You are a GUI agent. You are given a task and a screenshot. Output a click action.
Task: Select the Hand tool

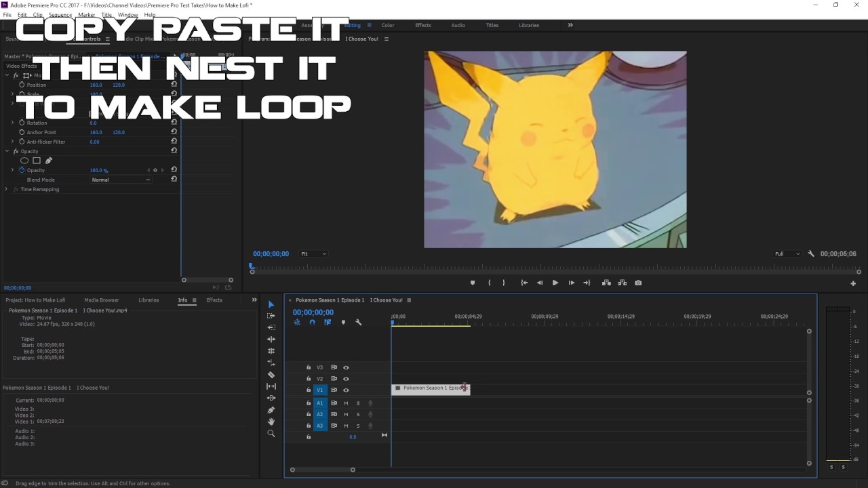tap(271, 422)
